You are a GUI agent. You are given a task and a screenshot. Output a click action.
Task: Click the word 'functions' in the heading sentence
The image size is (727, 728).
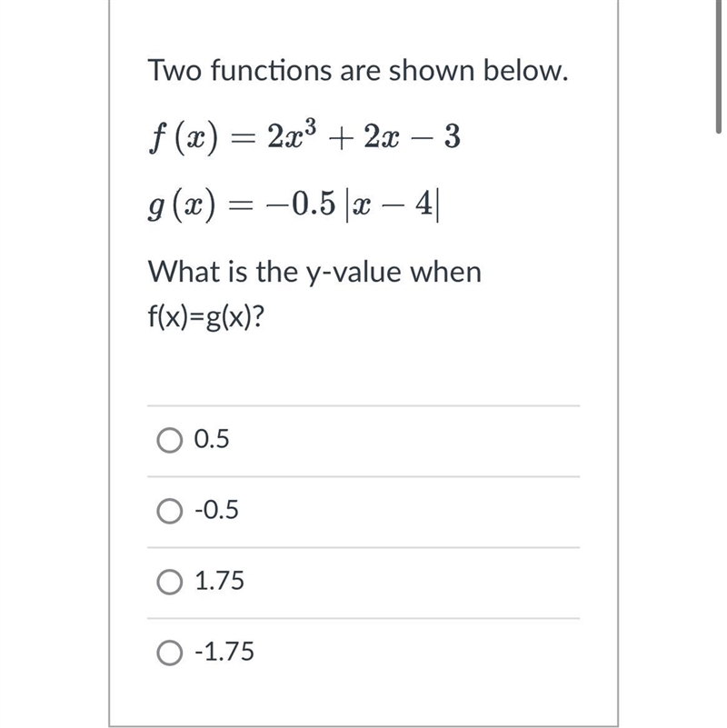(272, 71)
